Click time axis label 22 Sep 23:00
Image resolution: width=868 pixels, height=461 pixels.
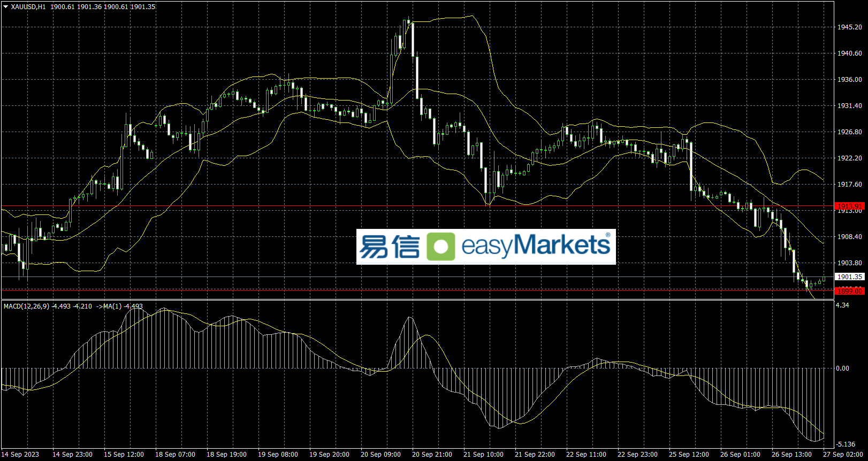click(637, 455)
